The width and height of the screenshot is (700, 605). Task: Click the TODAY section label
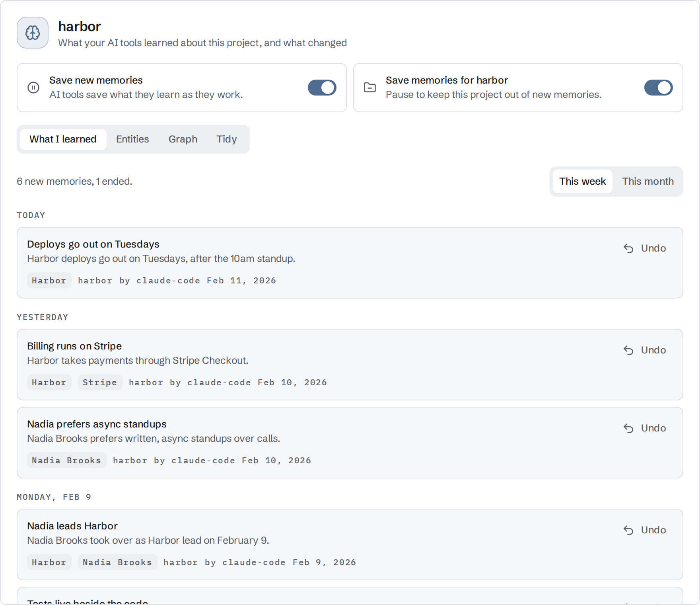pos(31,215)
